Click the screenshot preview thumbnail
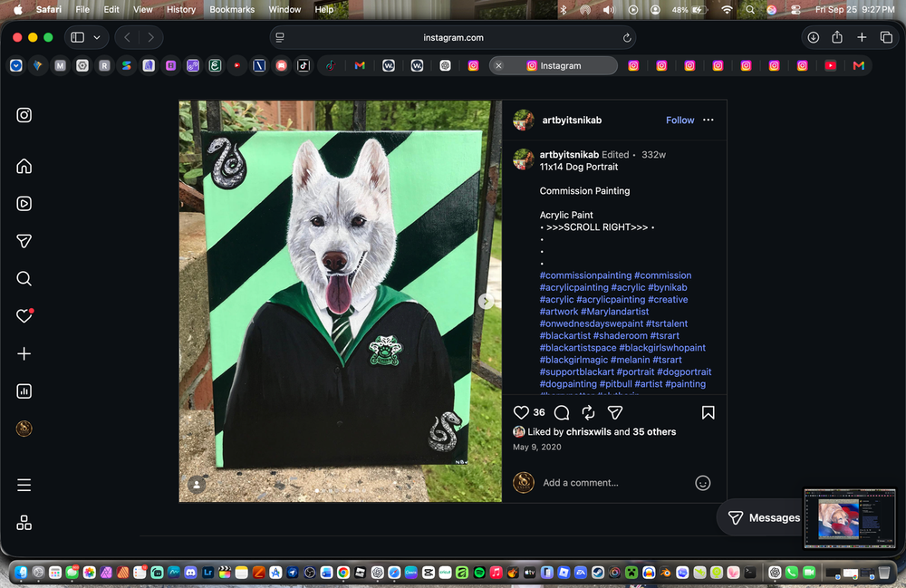Screen dimensions: 906x588 tap(850, 518)
